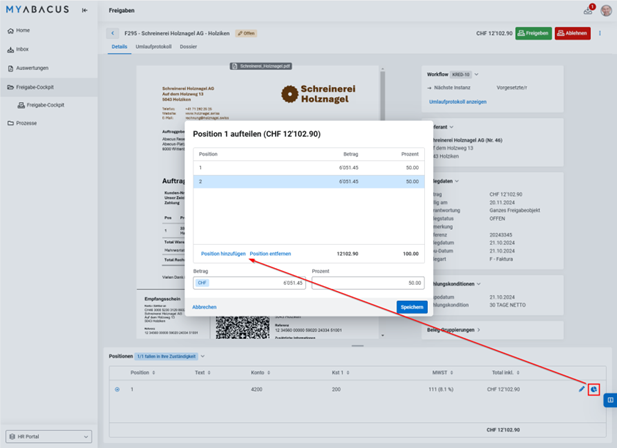Viewport: 617px width, 448px height.
Task: Click the horizontal panel splitter handle
Action: (357, 346)
